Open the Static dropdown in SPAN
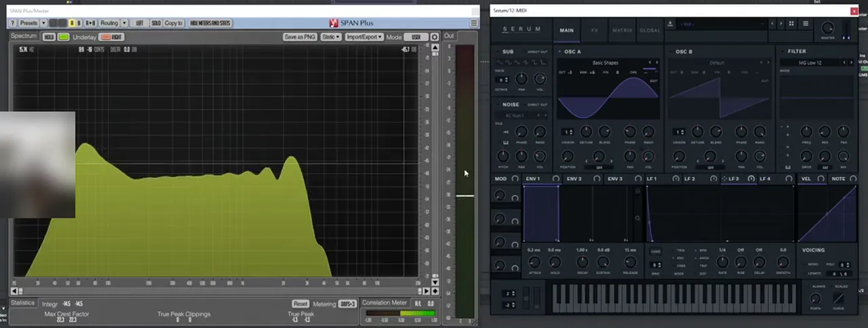 331,37
